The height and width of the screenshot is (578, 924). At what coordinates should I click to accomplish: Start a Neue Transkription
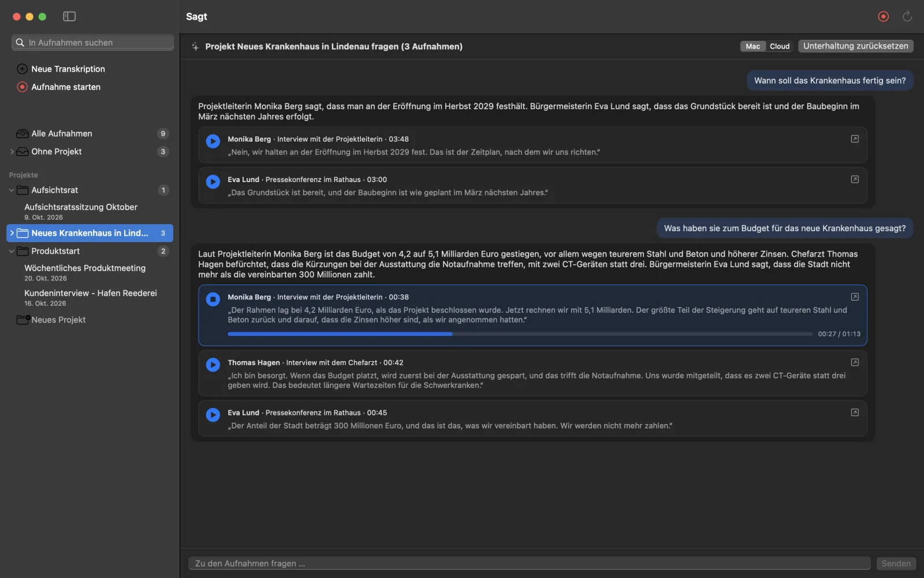[61, 69]
